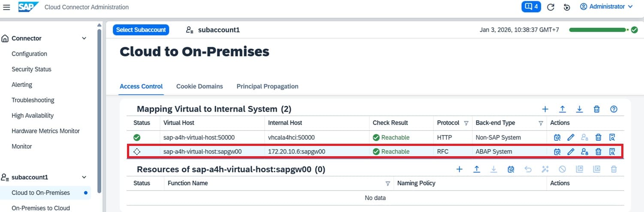Click the green connection status bar
644x212 pixels.
(597, 30)
